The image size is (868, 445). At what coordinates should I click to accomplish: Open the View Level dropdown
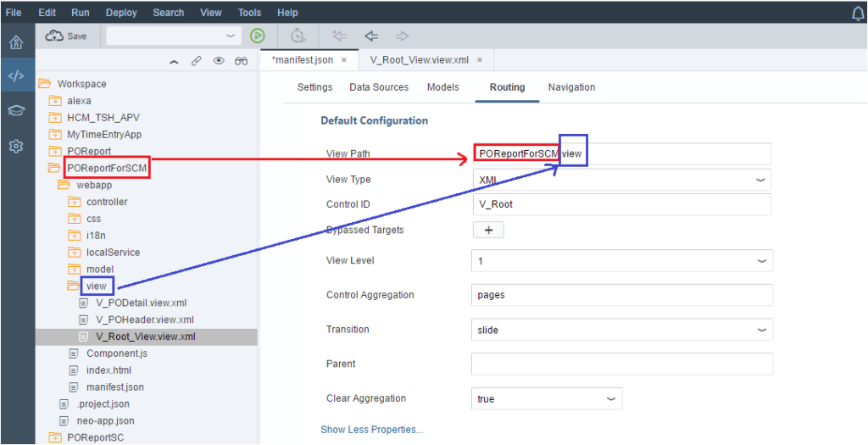coord(621,260)
